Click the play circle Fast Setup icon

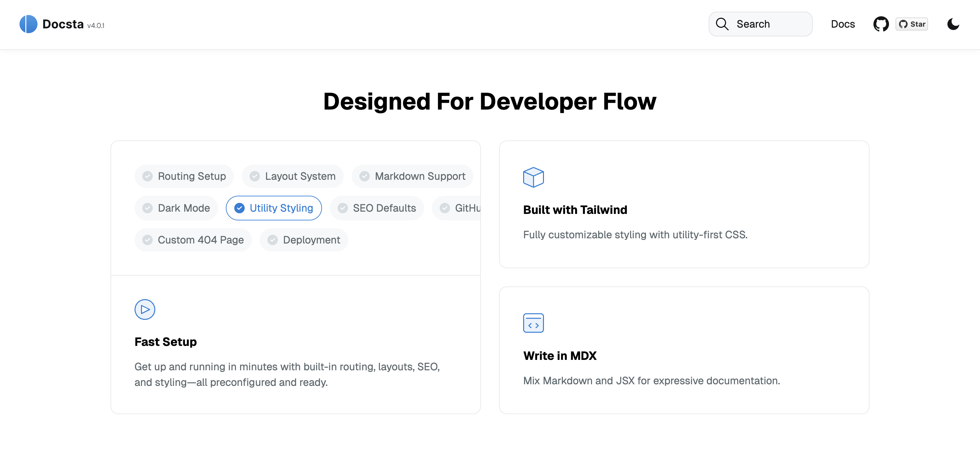click(145, 309)
